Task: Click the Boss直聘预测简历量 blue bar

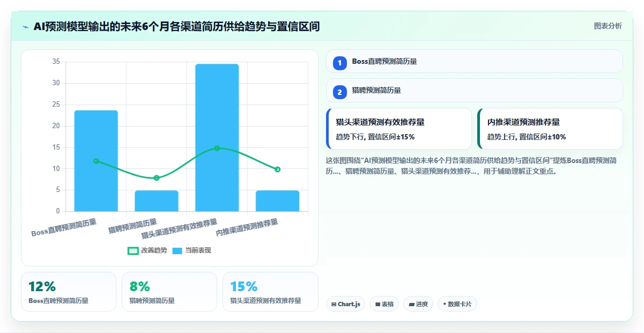Action: point(96,161)
